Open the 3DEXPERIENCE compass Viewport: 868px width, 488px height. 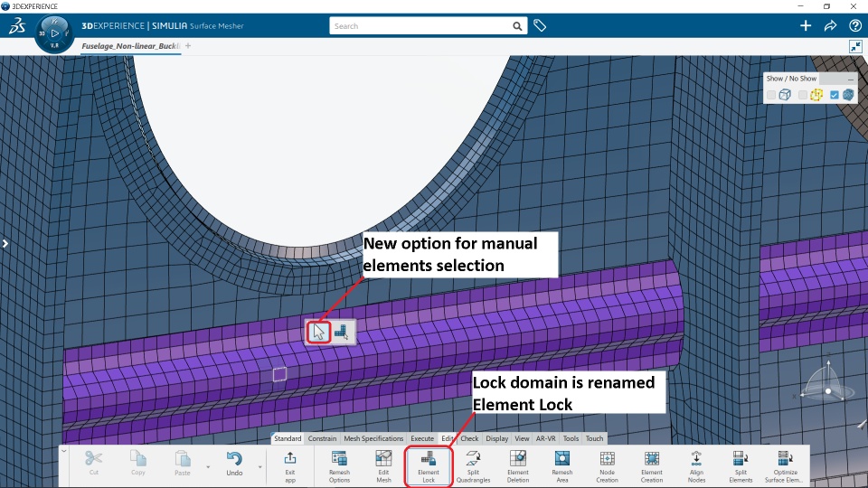(54, 33)
